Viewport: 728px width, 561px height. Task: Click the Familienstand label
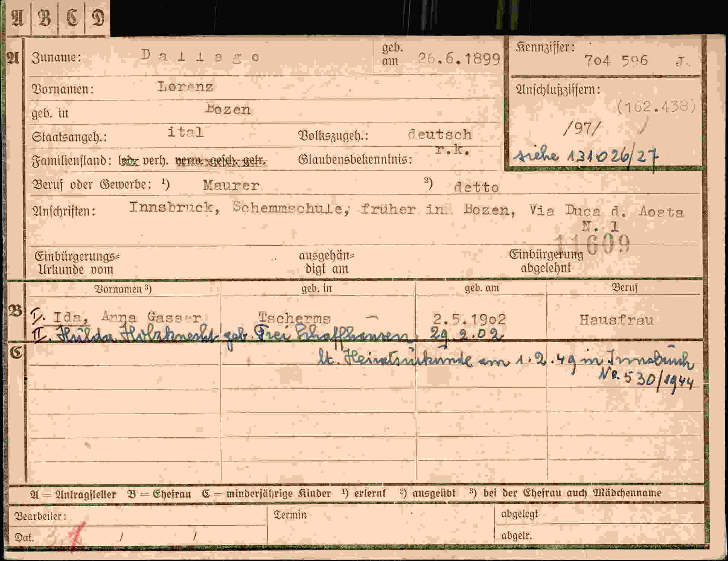[x=71, y=161]
